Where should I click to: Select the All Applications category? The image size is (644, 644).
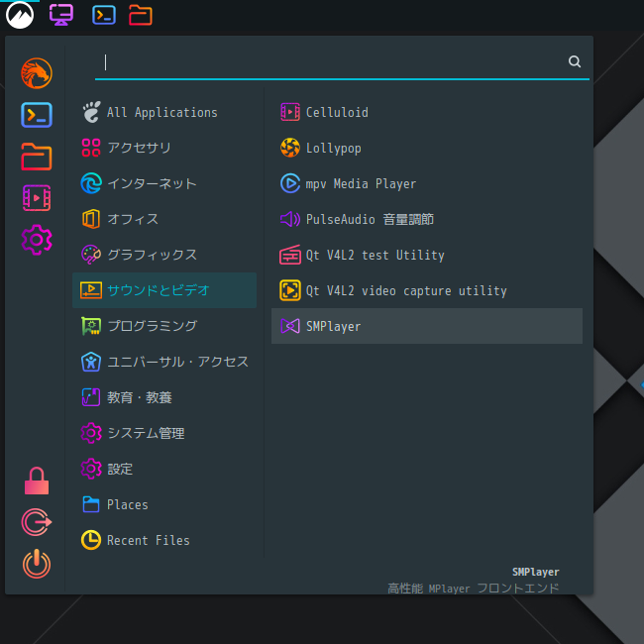pos(164,112)
